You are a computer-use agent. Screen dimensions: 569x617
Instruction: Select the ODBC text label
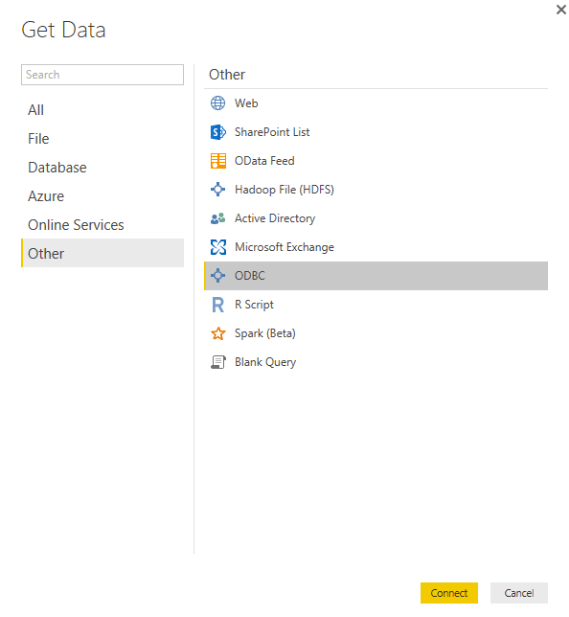point(250,275)
